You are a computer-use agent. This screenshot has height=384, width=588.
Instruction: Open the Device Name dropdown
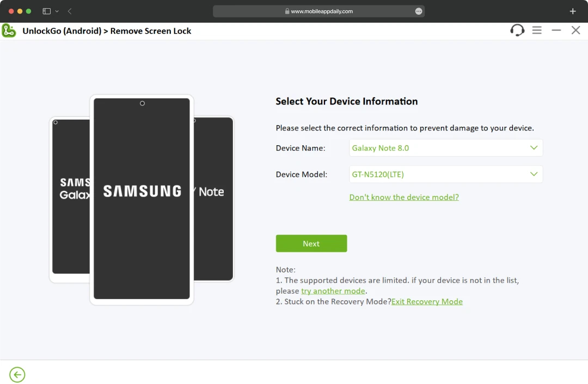[535, 147]
